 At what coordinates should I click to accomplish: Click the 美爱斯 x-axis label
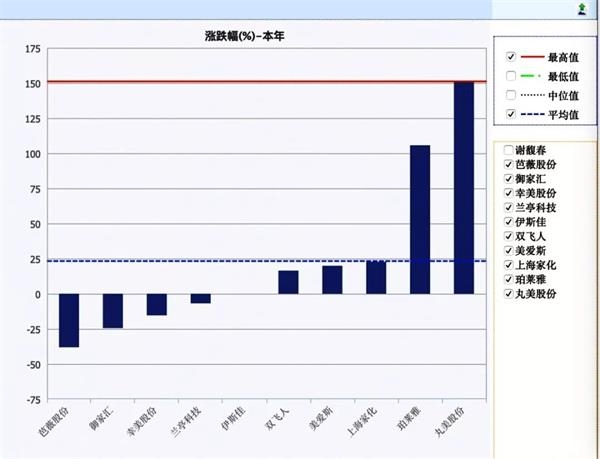click(321, 418)
